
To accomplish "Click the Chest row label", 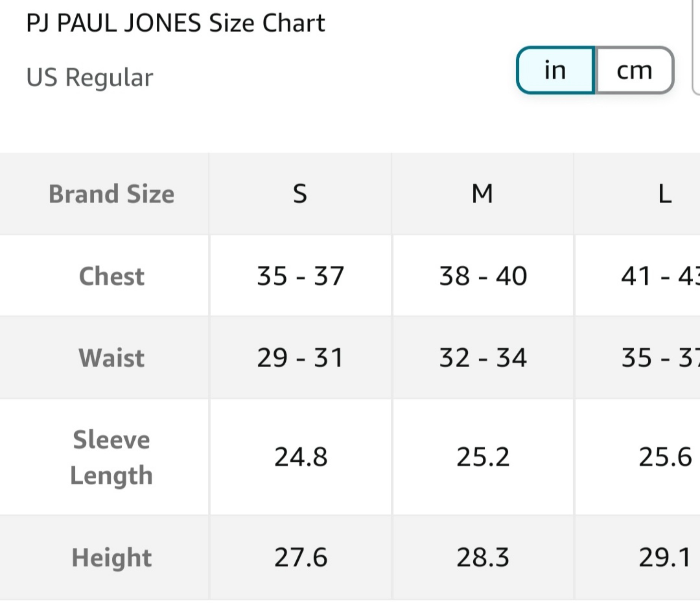I will [111, 276].
